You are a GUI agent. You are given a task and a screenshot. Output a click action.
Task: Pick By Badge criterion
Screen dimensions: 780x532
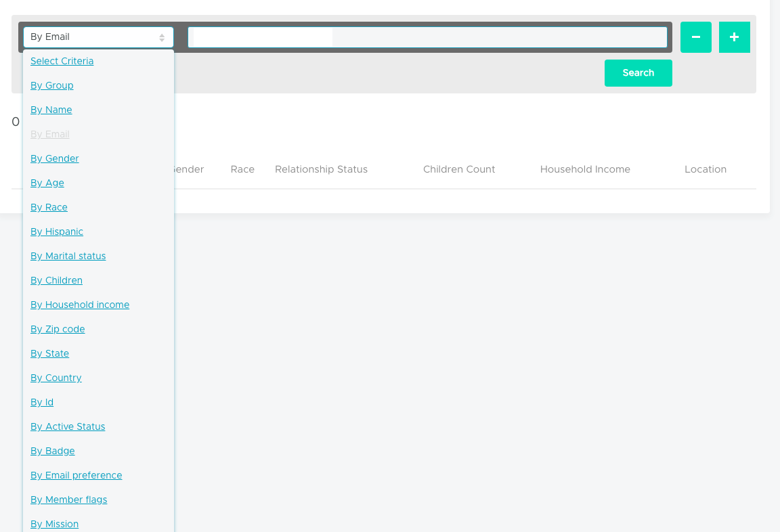pyautogui.click(x=53, y=451)
